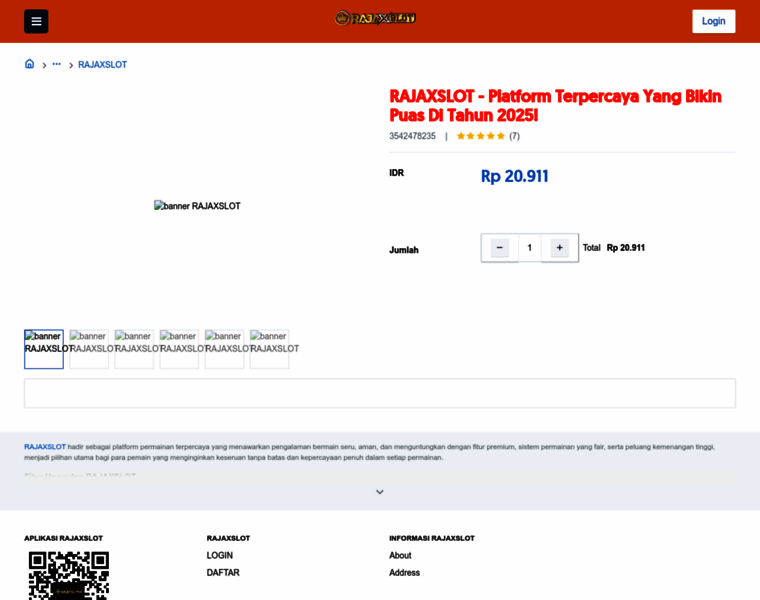Click the APLIKASI RAJAXSLOT heading

pos(63,538)
